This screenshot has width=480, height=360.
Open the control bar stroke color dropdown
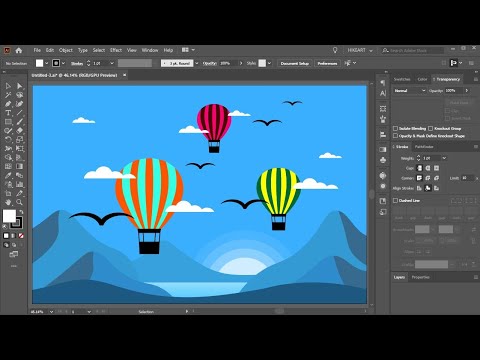click(x=63, y=63)
